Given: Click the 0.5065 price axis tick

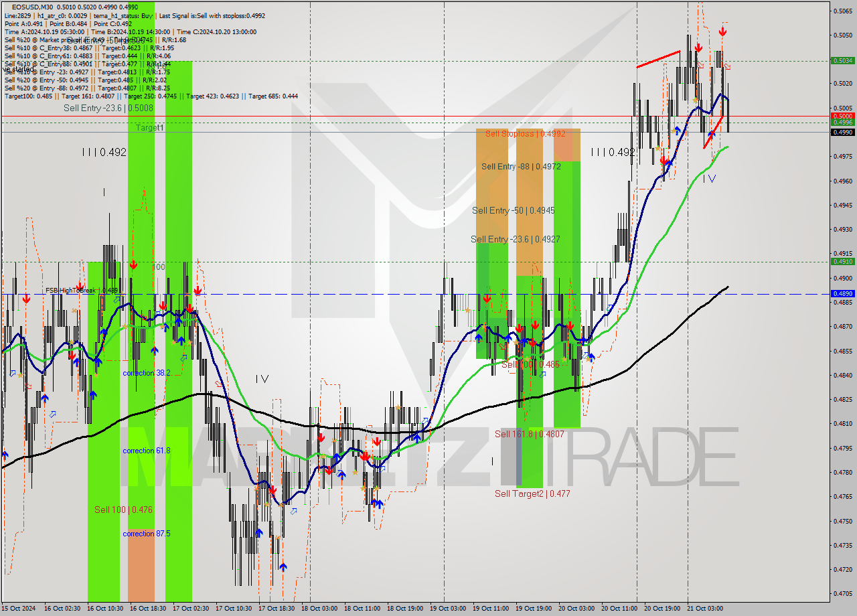Looking at the screenshot, I should pos(842,11).
